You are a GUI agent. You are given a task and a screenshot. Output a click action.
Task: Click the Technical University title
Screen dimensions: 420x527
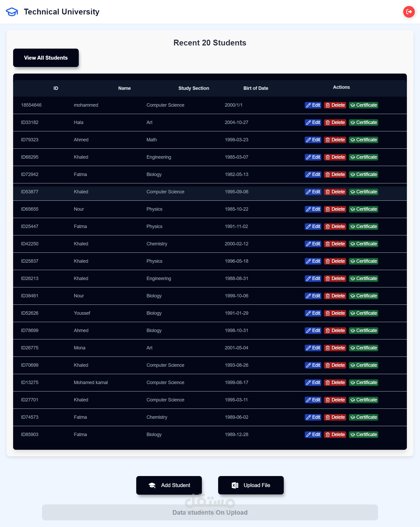click(62, 12)
